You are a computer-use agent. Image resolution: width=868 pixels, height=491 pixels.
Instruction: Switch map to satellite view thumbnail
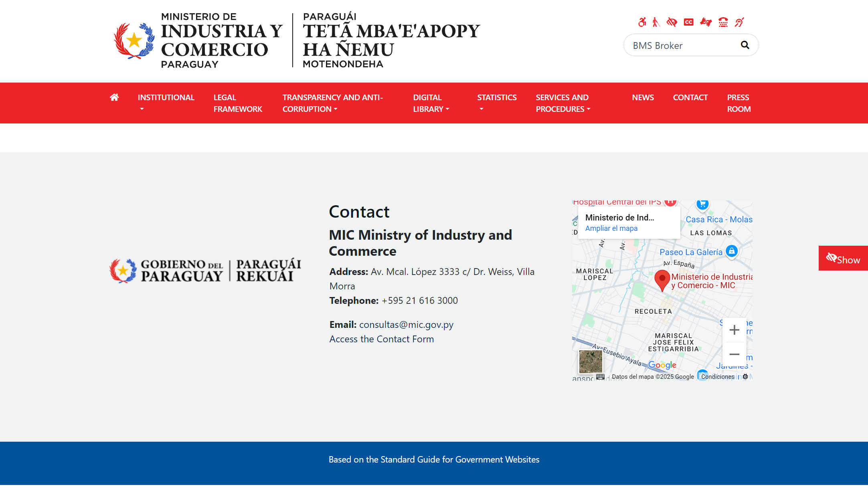coord(591,362)
